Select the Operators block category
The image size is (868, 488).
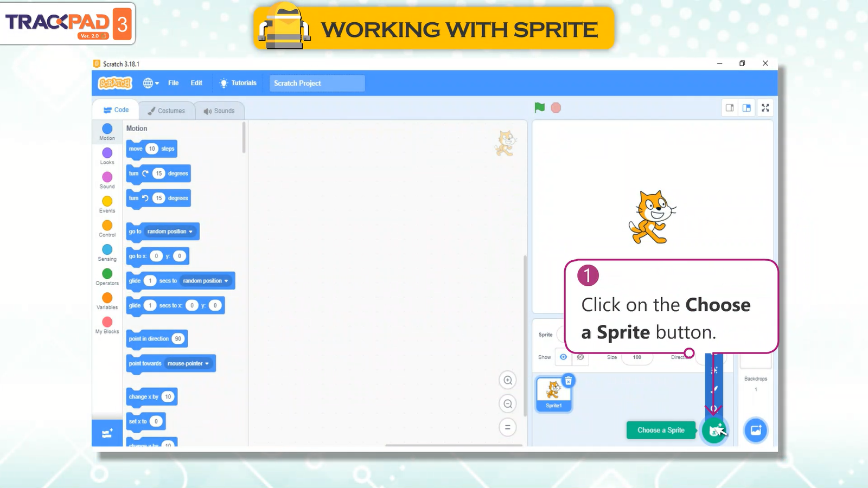(x=107, y=277)
